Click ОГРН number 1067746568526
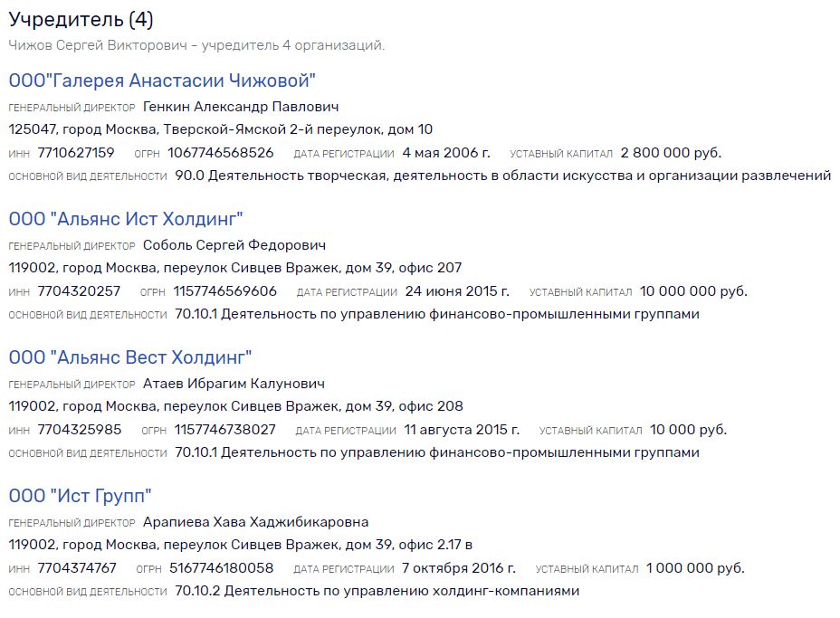 pyautogui.click(x=220, y=153)
